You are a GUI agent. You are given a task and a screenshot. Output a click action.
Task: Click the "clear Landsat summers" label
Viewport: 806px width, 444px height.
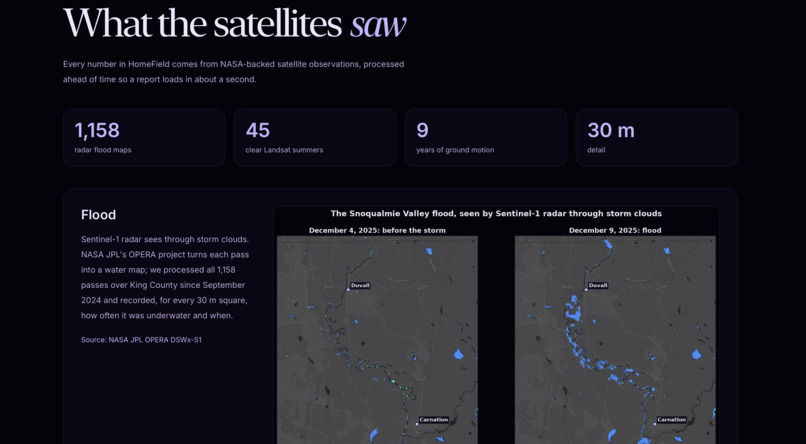coord(284,150)
